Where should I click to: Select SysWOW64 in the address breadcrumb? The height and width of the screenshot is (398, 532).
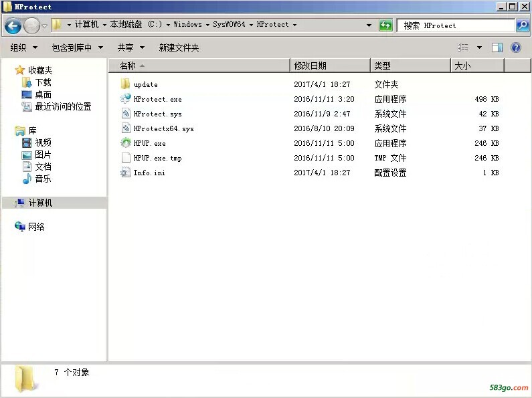click(x=229, y=24)
